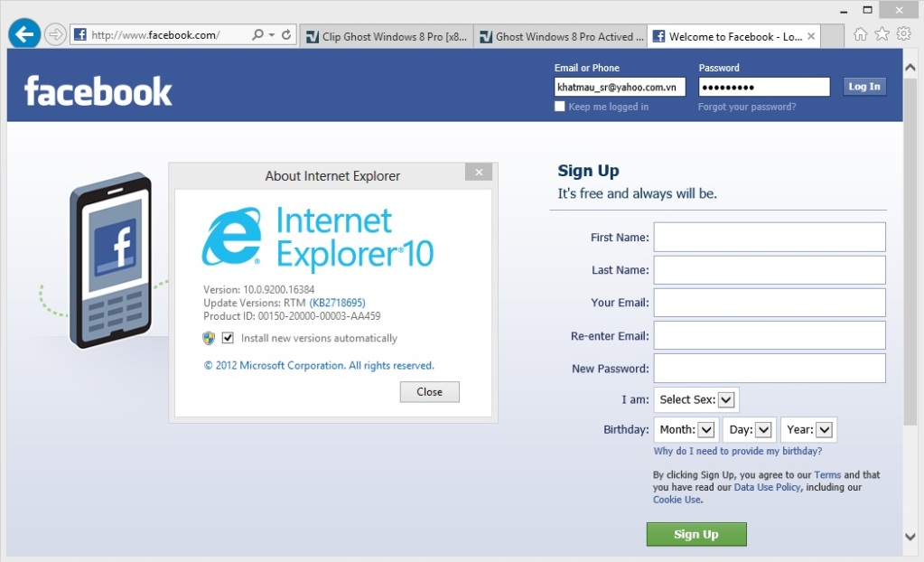Image resolution: width=924 pixels, height=562 pixels.
Task: Click the green Sign Up button
Action: click(x=696, y=534)
